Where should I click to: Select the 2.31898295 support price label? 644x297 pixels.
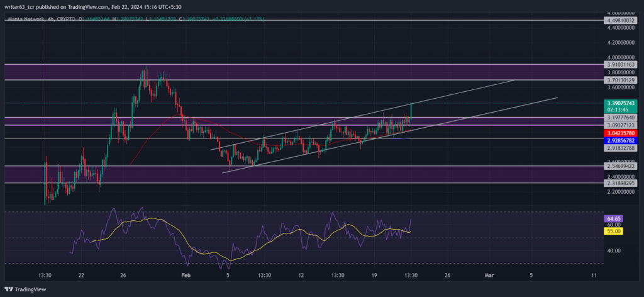tap(620, 183)
